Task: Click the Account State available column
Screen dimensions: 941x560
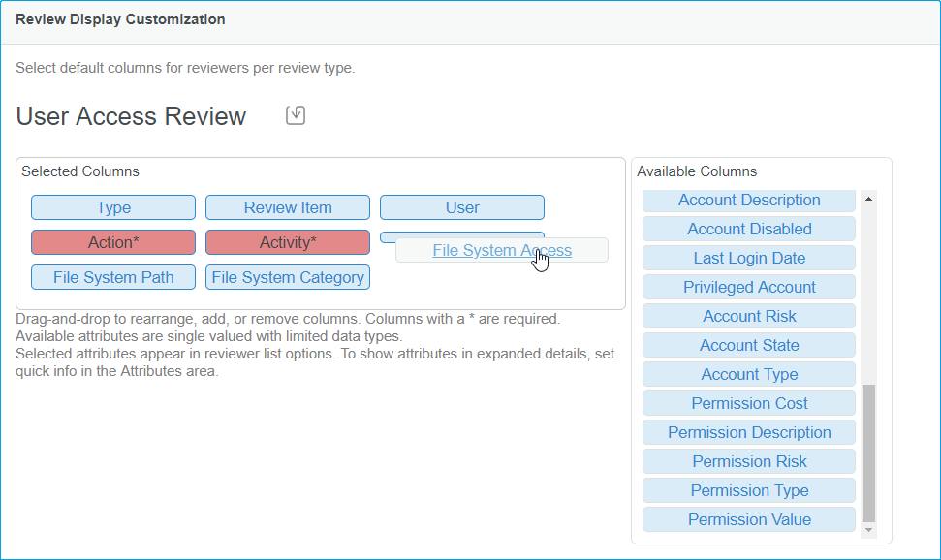Action: [x=749, y=345]
